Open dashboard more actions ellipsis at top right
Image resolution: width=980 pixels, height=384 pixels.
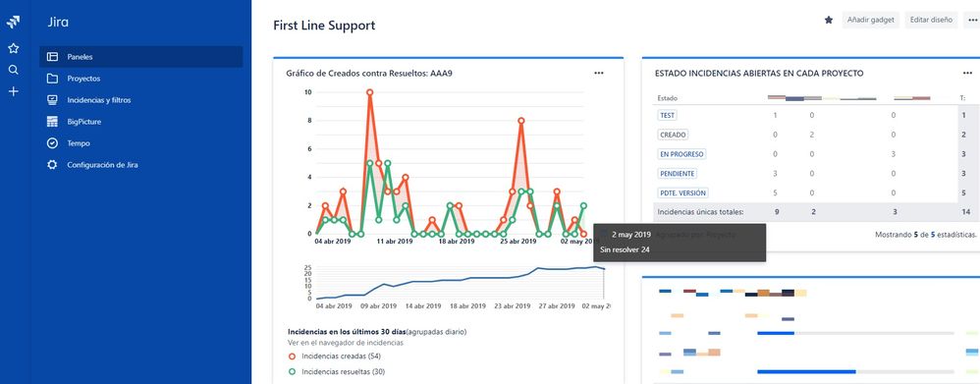pyautogui.click(x=972, y=20)
